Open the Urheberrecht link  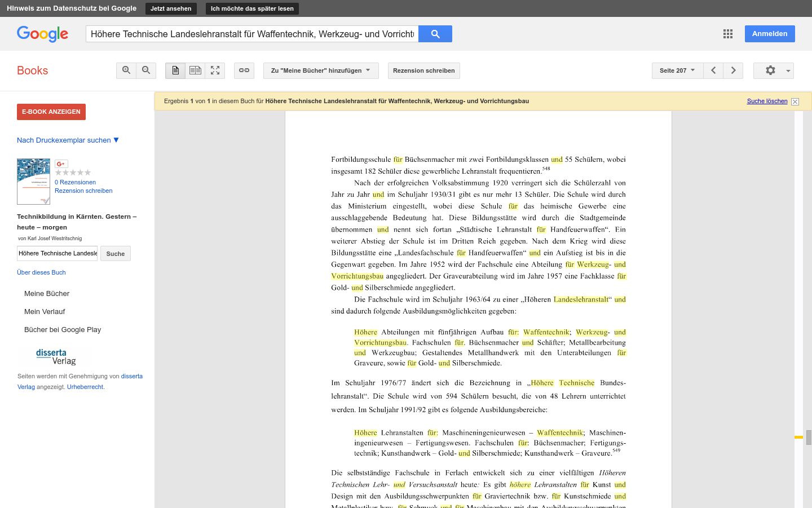tap(85, 387)
